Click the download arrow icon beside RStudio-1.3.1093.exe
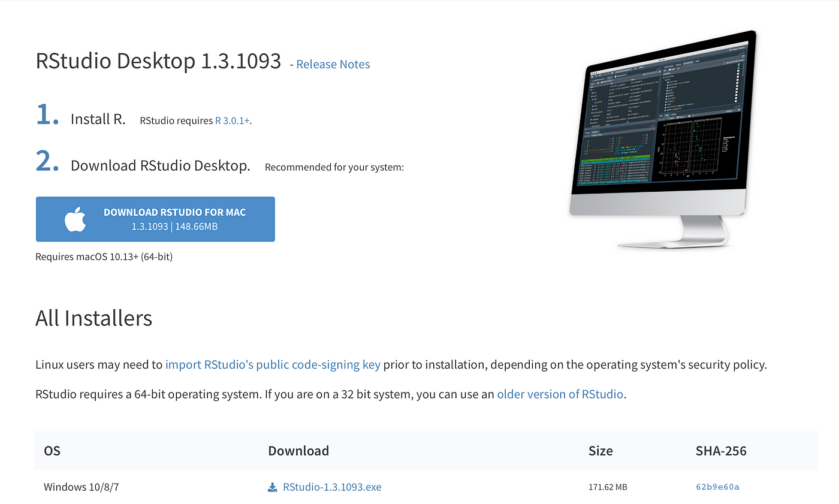 273,487
